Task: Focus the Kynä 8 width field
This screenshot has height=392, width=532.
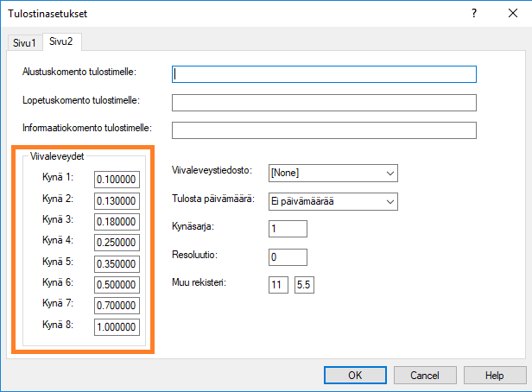Action: point(117,327)
